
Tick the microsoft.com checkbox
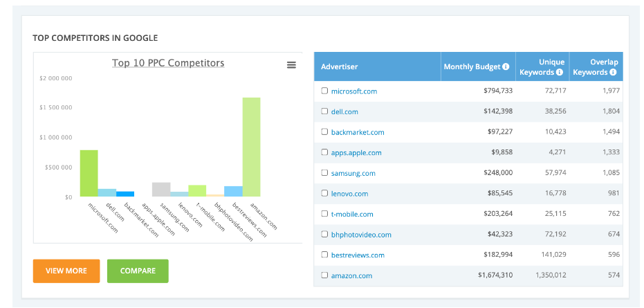pos(324,91)
